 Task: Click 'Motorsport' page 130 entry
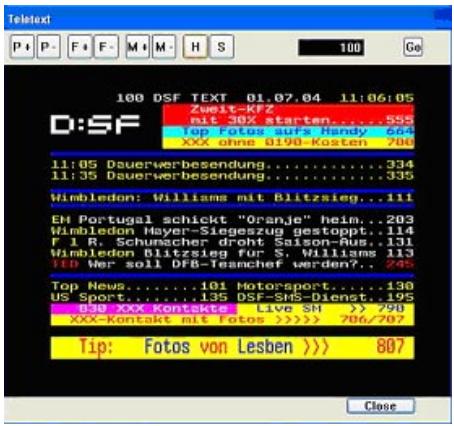pyautogui.click(x=325, y=286)
